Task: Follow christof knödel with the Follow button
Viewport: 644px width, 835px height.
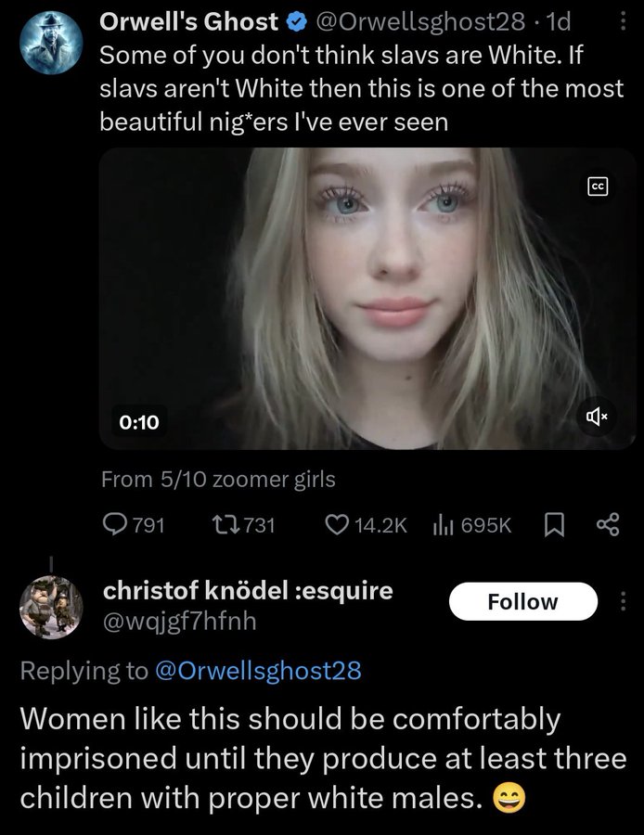Action: click(x=522, y=601)
